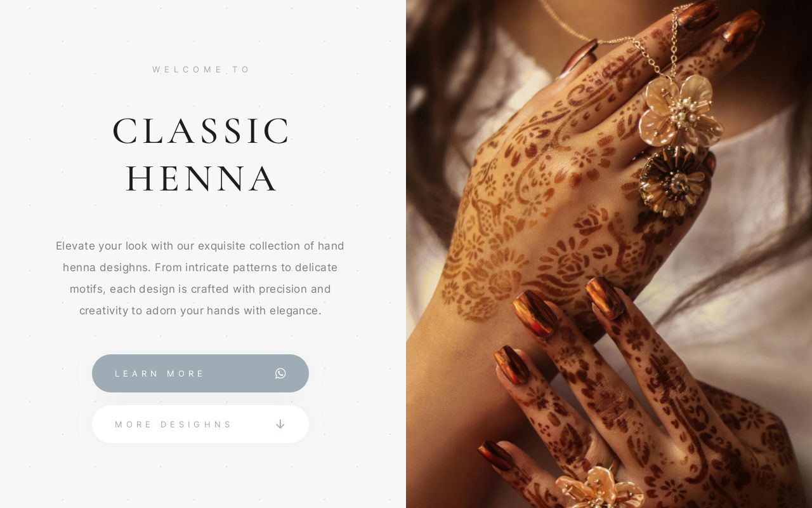Click the dark bronze flower ring below pink flower
812x508 pixels.
[x=672, y=181]
